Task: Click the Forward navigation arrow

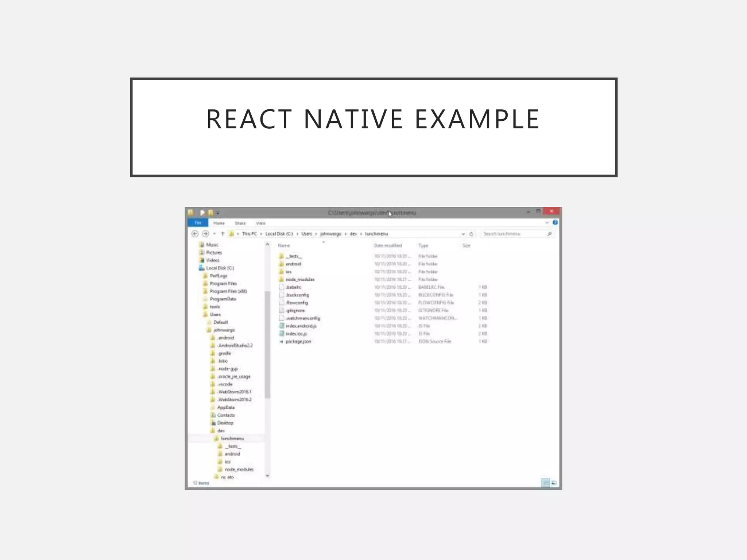Action: [205, 234]
